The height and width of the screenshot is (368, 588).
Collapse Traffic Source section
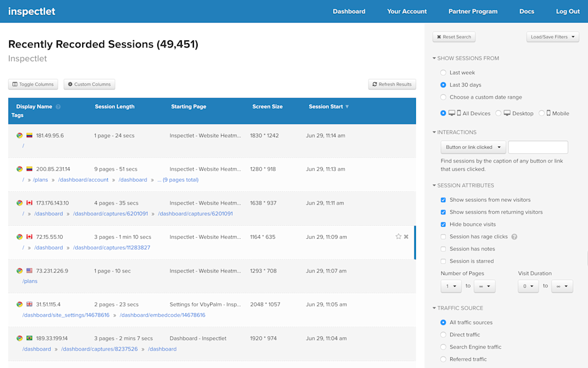pos(458,308)
